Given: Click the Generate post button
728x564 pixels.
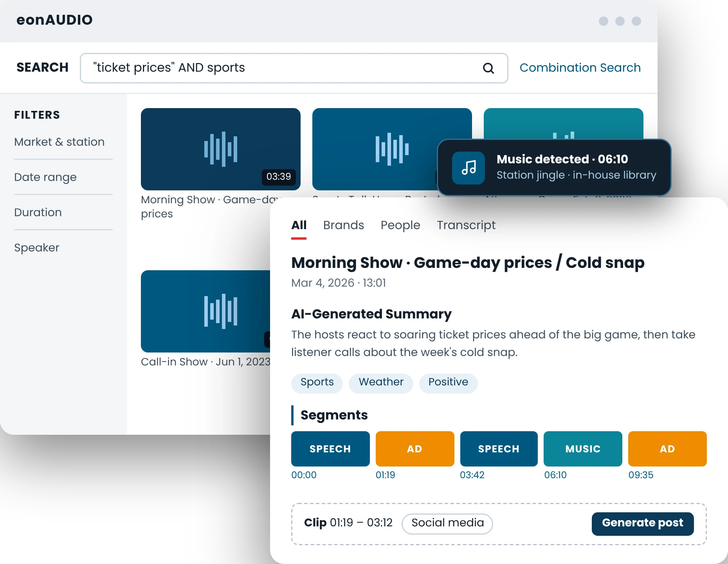Looking at the screenshot, I should (643, 523).
